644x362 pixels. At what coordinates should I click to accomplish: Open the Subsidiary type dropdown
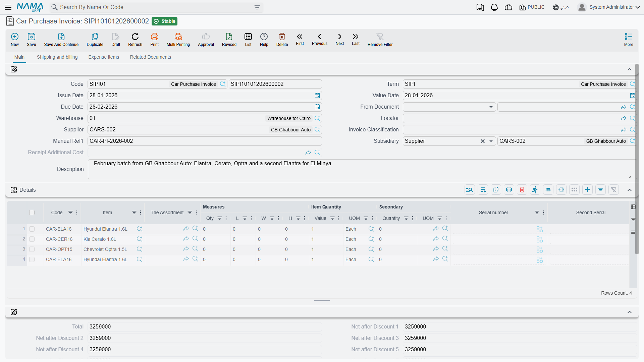(491, 141)
